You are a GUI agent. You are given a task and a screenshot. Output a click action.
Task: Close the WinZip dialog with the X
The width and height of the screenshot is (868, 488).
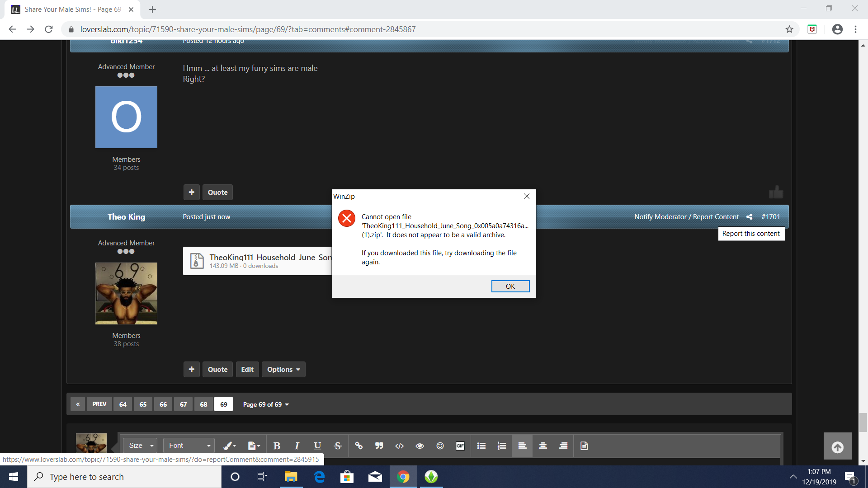[x=527, y=196]
